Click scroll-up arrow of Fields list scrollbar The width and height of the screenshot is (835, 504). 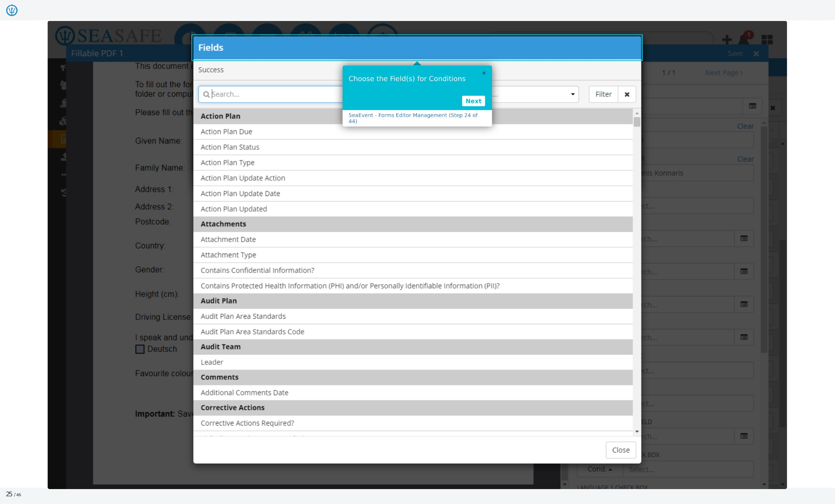click(637, 113)
